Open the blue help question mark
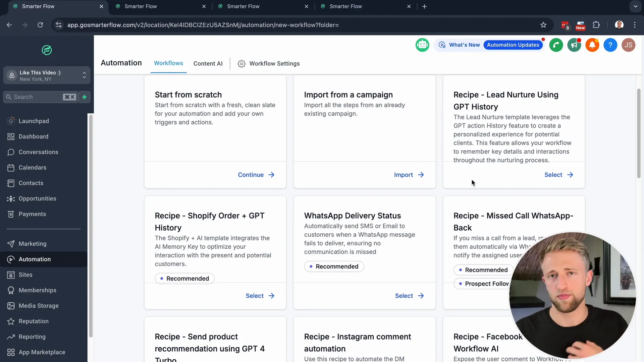The image size is (644, 362). [x=610, y=45]
